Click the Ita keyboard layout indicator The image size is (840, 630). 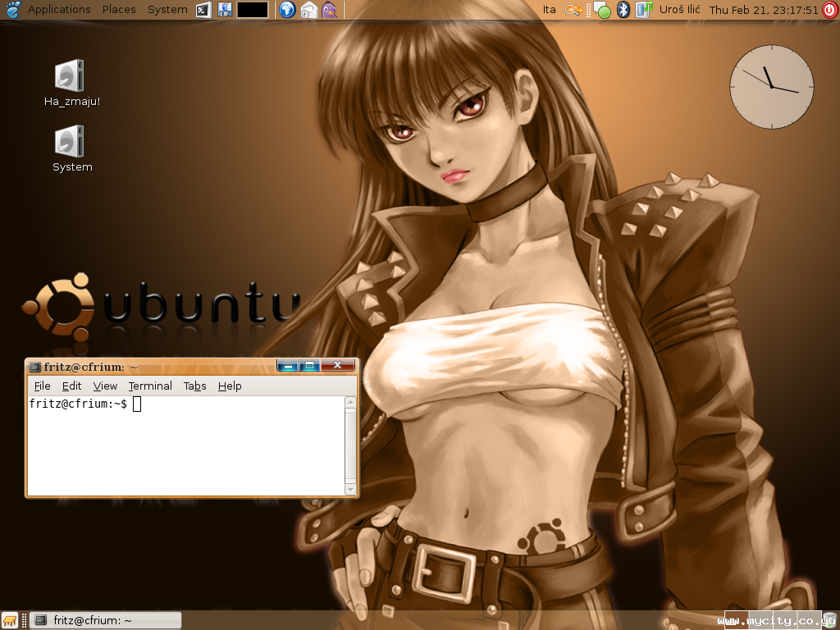(x=549, y=10)
